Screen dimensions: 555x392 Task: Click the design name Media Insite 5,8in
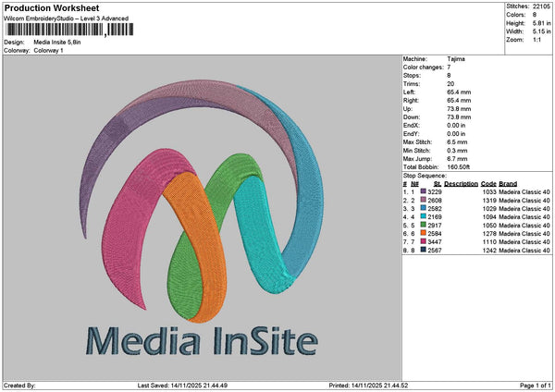coord(57,43)
